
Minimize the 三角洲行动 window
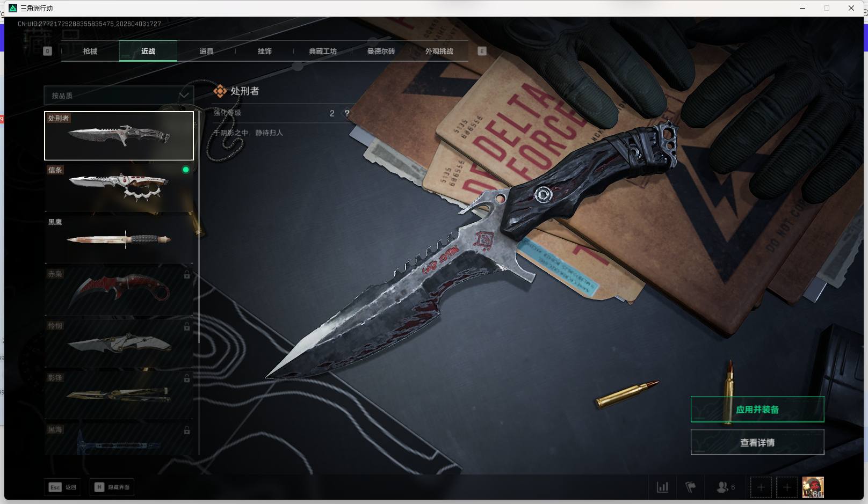point(802,8)
